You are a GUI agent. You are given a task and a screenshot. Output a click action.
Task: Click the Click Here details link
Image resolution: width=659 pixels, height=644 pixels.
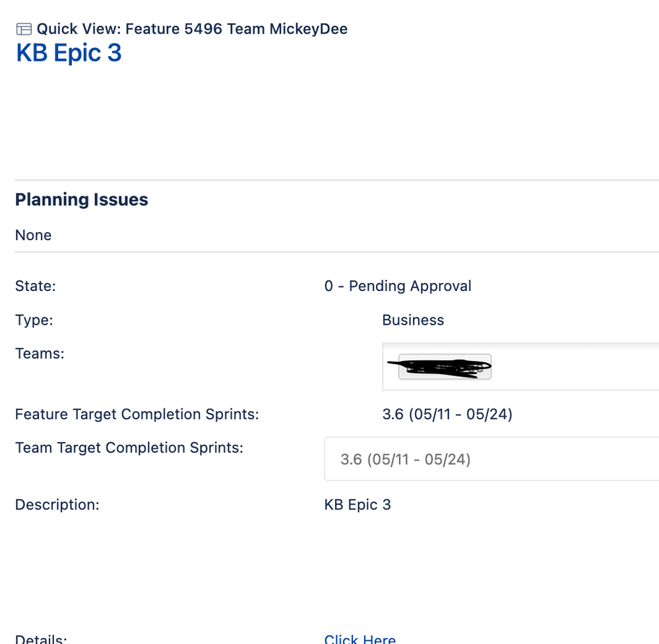coord(360,639)
